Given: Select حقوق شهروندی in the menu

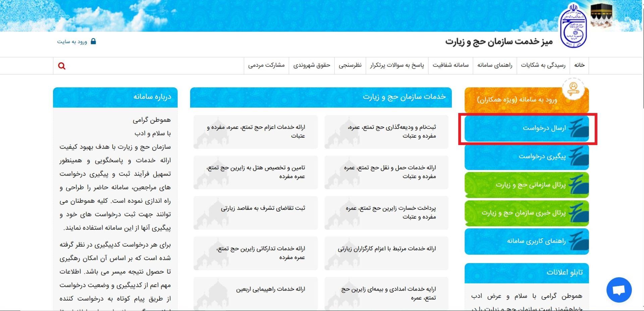Looking at the screenshot, I should pyautogui.click(x=312, y=65).
